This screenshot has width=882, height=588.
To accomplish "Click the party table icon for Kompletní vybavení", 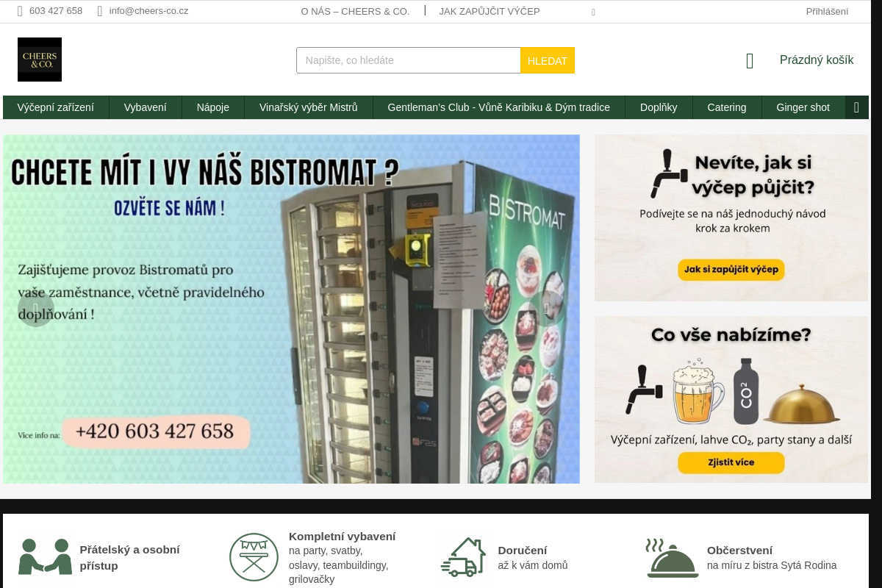I will [254, 557].
